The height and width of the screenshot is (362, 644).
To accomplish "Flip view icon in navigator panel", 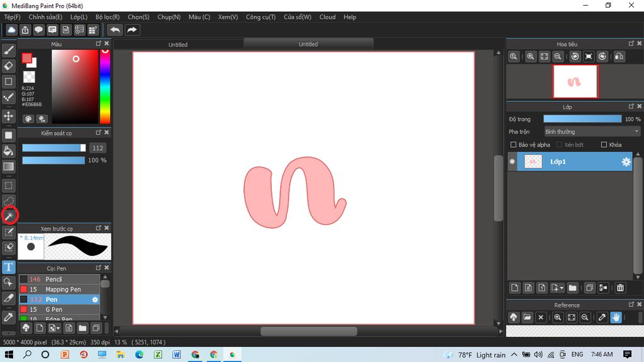I will coord(619,57).
